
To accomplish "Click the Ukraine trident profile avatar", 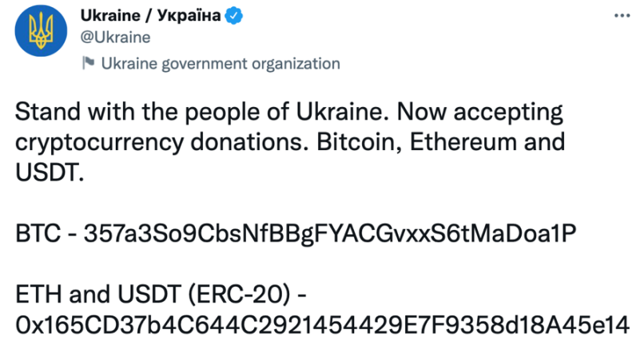I will coord(39,32).
